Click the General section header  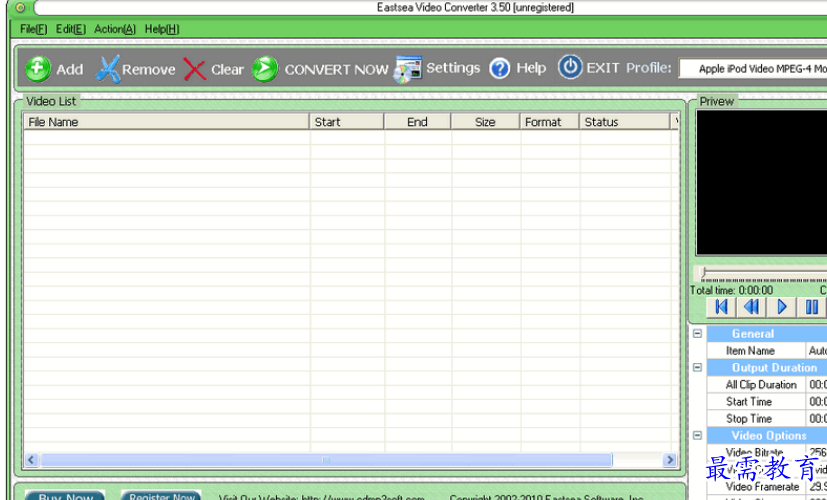click(x=767, y=334)
